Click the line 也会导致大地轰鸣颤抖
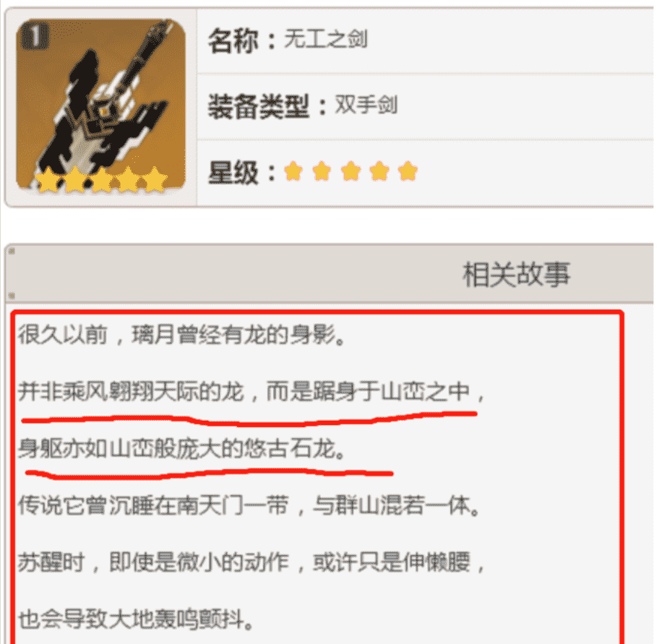Screen dimensions: 662x644 coord(136,619)
